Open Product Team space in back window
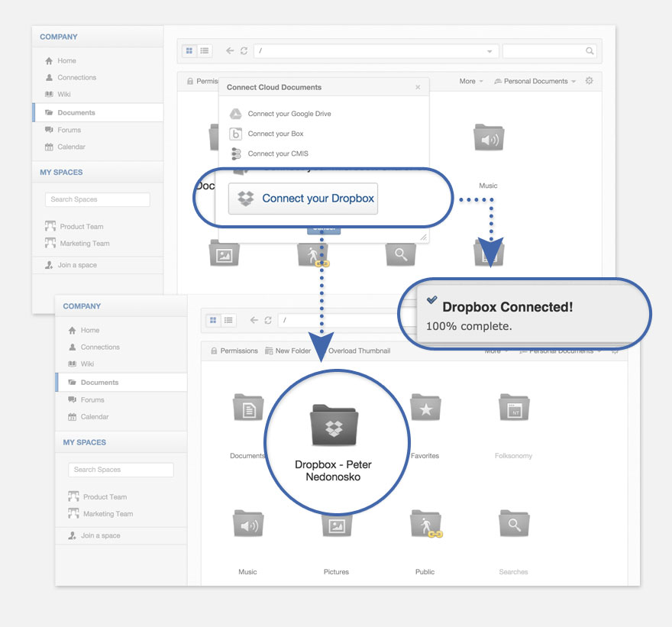The width and height of the screenshot is (672, 627). coord(74,226)
